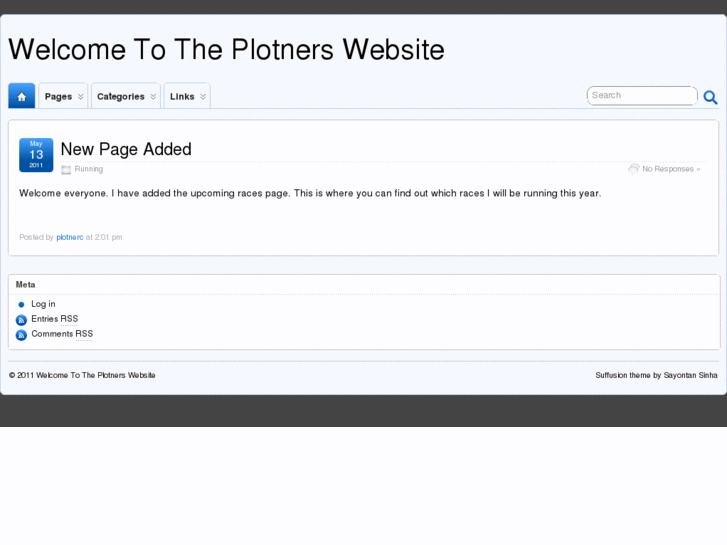727x545 pixels.
Task: Click the comment bubble icon near No Responses
Action: click(x=633, y=169)
